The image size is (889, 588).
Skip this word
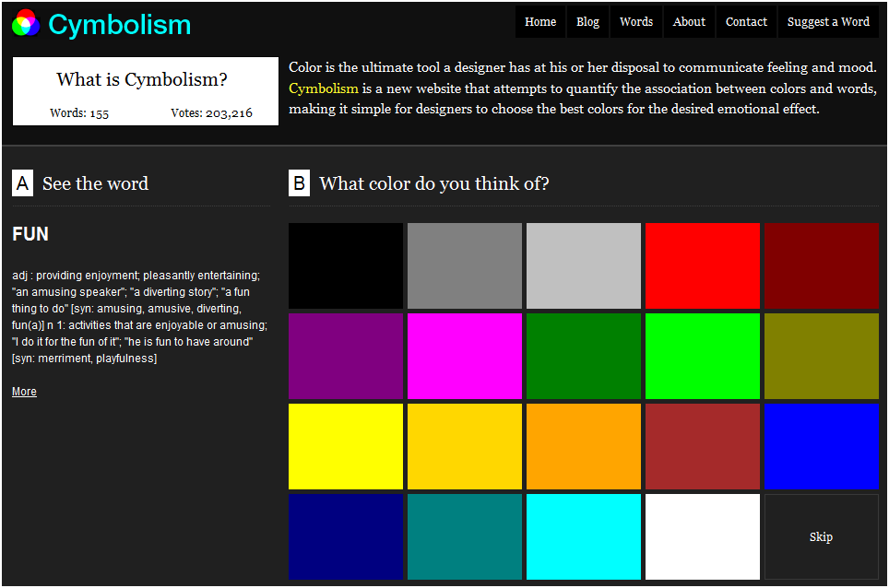pyautogui.click(x=822, y=536)
